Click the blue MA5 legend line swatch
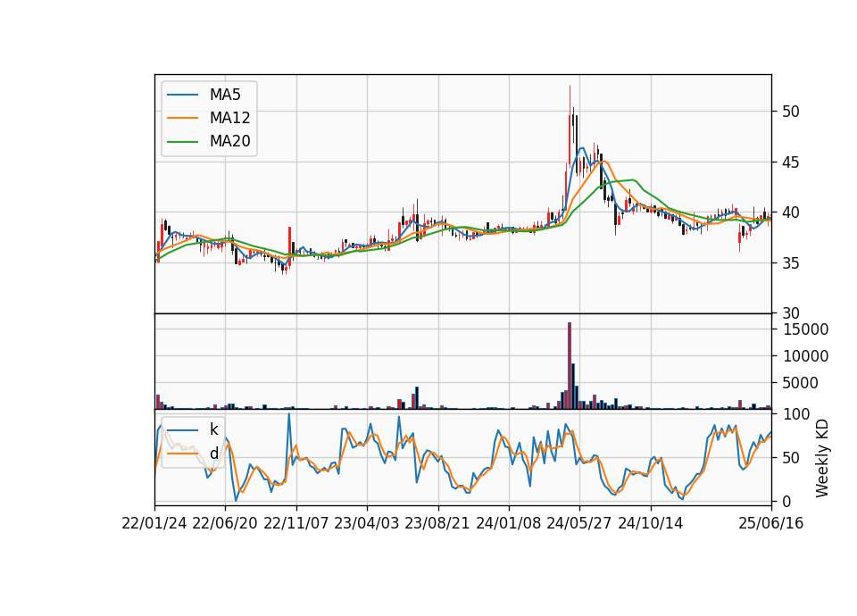Screen dimensions: 857x616 point(182,95)
